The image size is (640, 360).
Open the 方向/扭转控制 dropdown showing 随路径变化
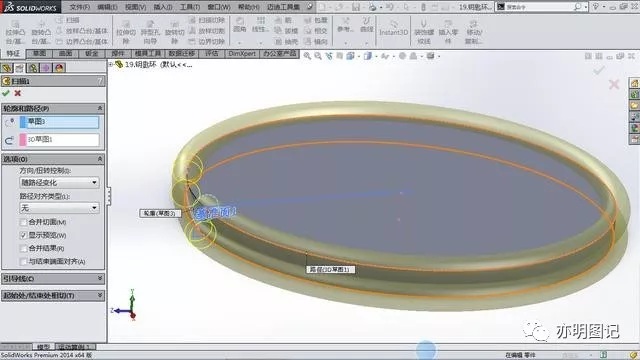[59, 182]
